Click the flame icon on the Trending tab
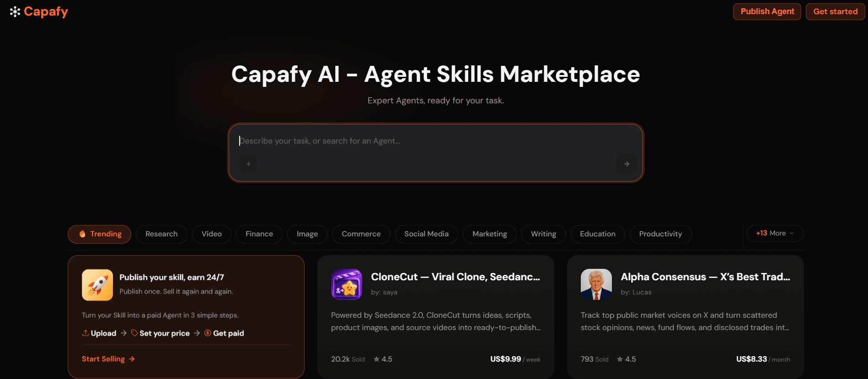 (x=82, y=234)
